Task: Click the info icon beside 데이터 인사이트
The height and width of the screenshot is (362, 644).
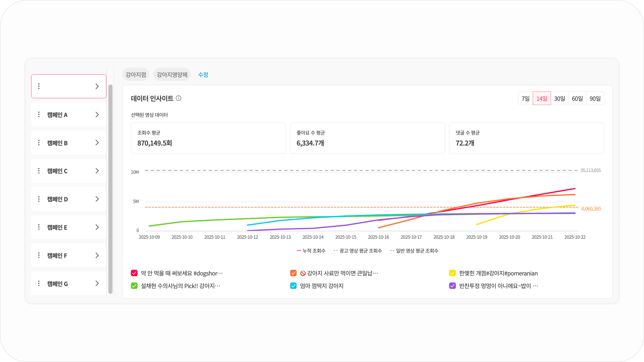Action: [178, 98]
